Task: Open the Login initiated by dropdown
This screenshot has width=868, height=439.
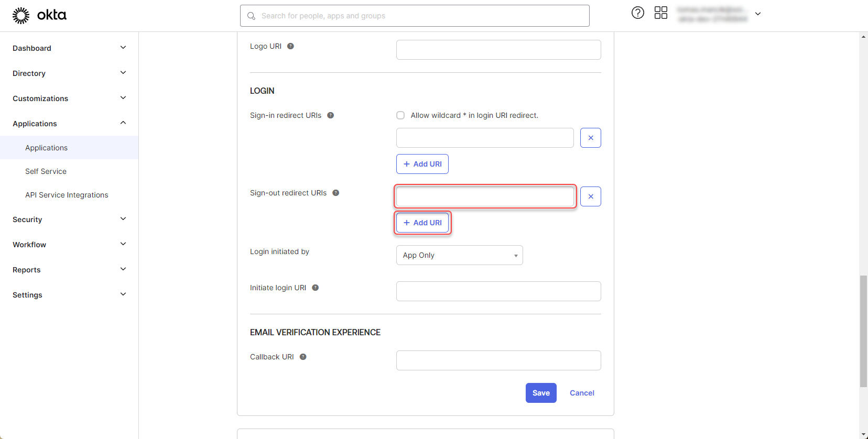Action: click(x=459, y=255)
